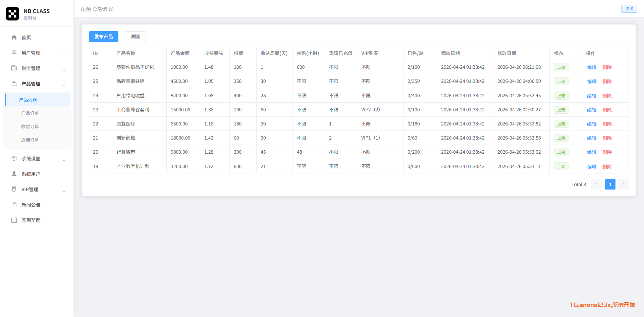This screenshot has height=317, width=644.
Task: Expand the 用户管理 submenu arrow
Action: [x=64, y=54]
